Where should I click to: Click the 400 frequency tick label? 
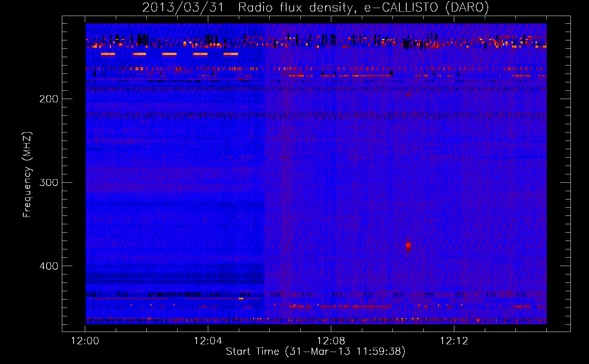[49, 266]
